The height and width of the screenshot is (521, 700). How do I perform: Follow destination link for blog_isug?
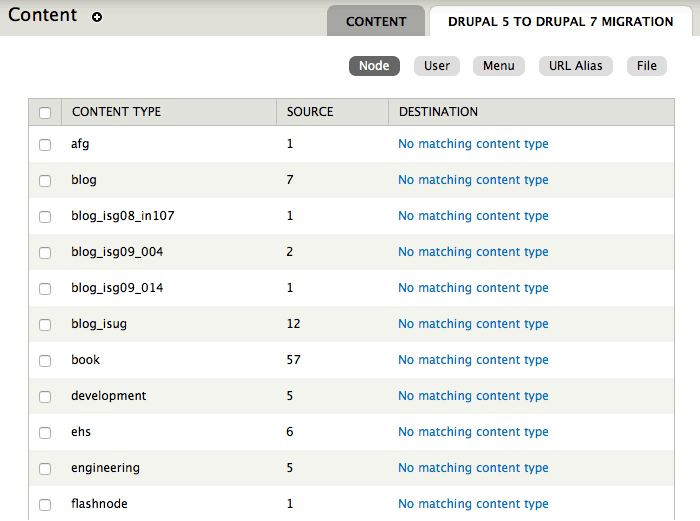click(473, 324)
